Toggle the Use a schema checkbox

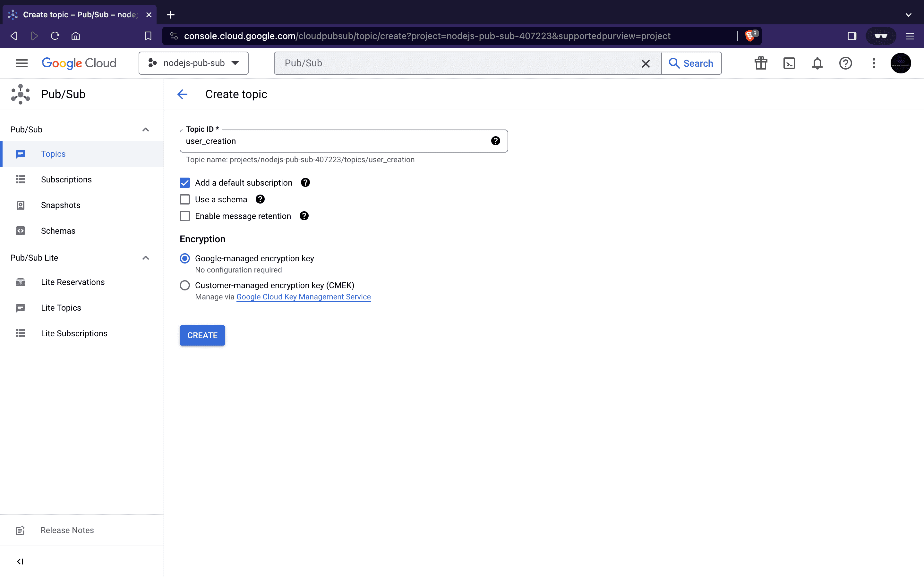coord(184,199)
